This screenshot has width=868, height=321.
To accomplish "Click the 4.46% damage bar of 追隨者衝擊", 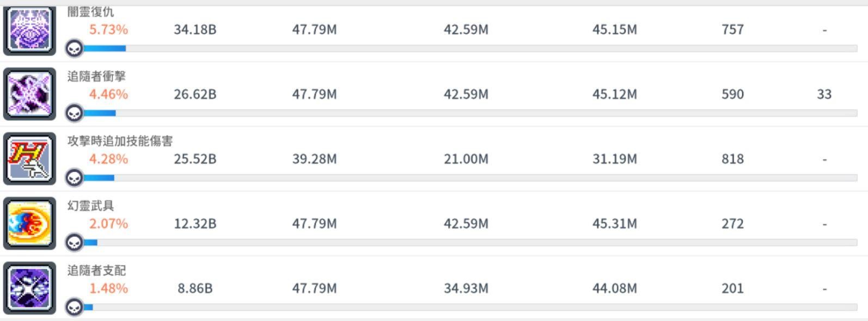I will [x=469, y=113].
